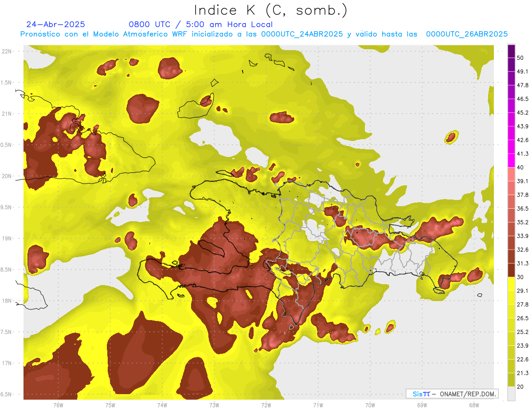The image size is (532, 411).
Task: Click the '8.5N' latitude label
Action: 7,270
